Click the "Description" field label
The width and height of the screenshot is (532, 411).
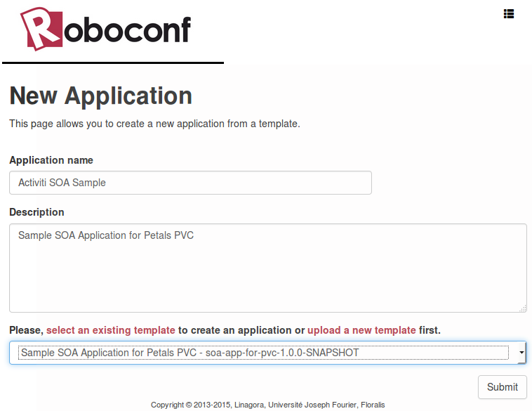click(x=36, y=212)
